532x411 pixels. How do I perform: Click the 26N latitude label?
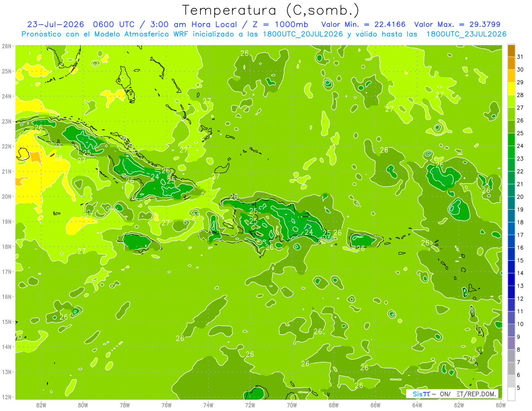tap(6, 46)
